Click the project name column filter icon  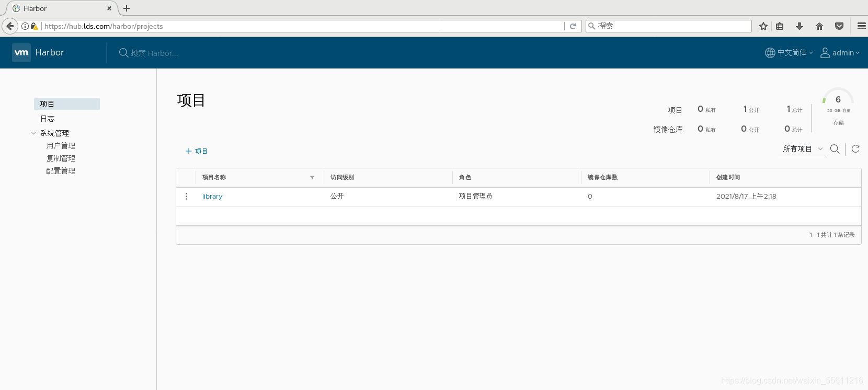[312, 178]
